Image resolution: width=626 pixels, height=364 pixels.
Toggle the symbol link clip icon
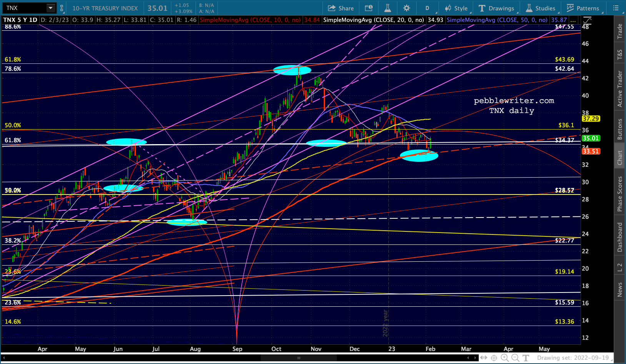click(x=62, y=8)
